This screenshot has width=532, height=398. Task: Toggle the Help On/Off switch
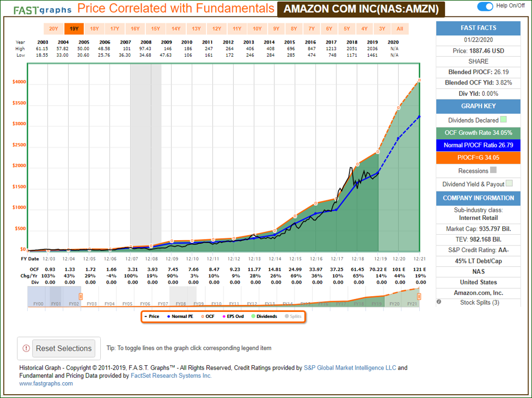click(x=485, y=7)
